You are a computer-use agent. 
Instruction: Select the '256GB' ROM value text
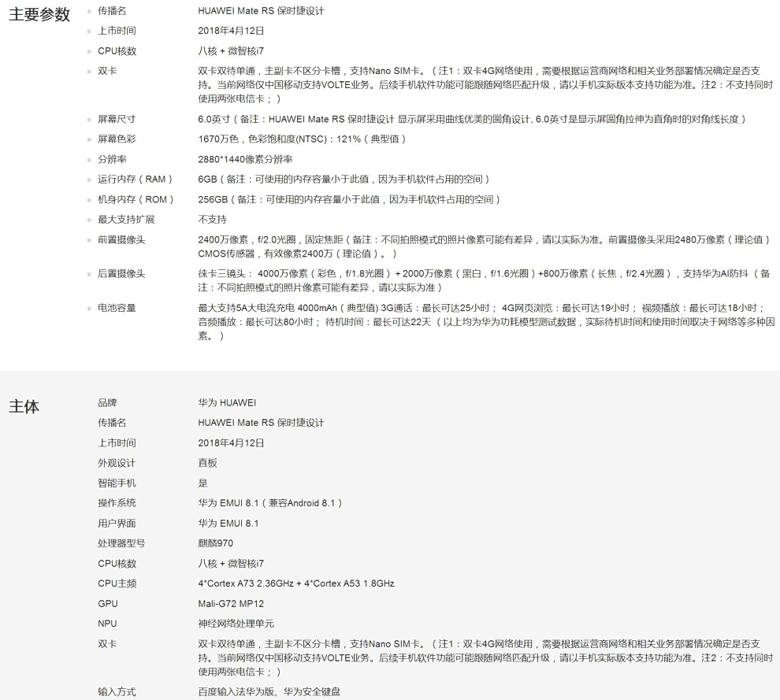pos(213,200)
